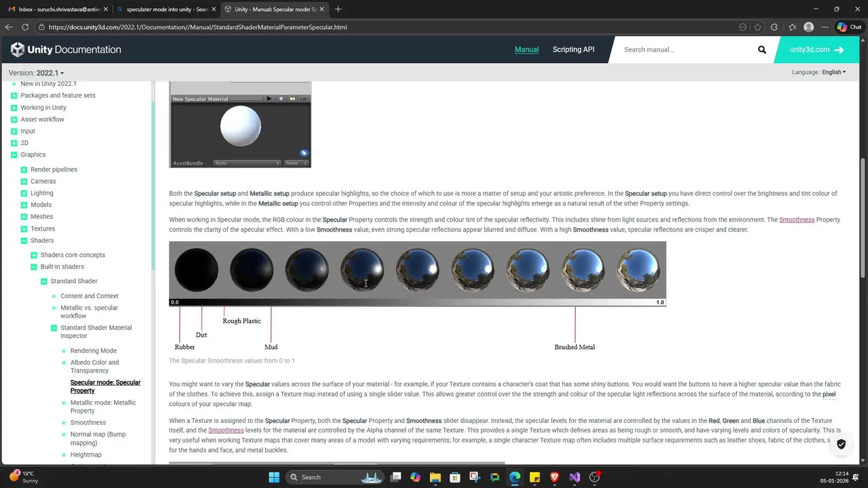Open Edge Settings and more menu
This screenshot has height=488, width=868.
click(825, 27)
